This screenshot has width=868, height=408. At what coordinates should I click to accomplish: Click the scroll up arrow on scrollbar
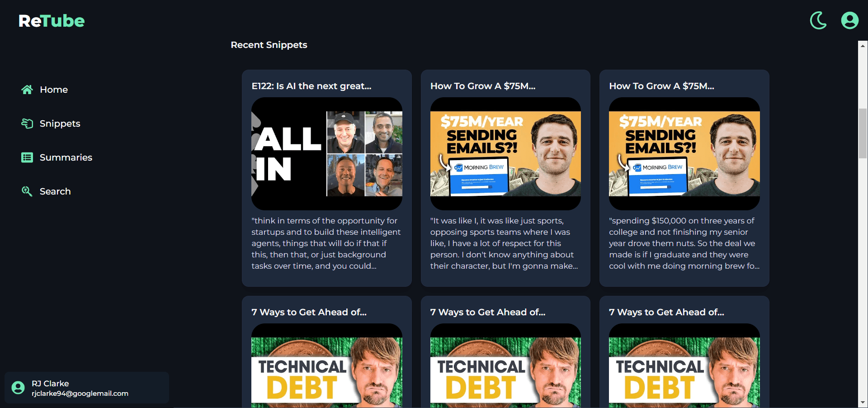pyautogui.click(x=863, y=45)
